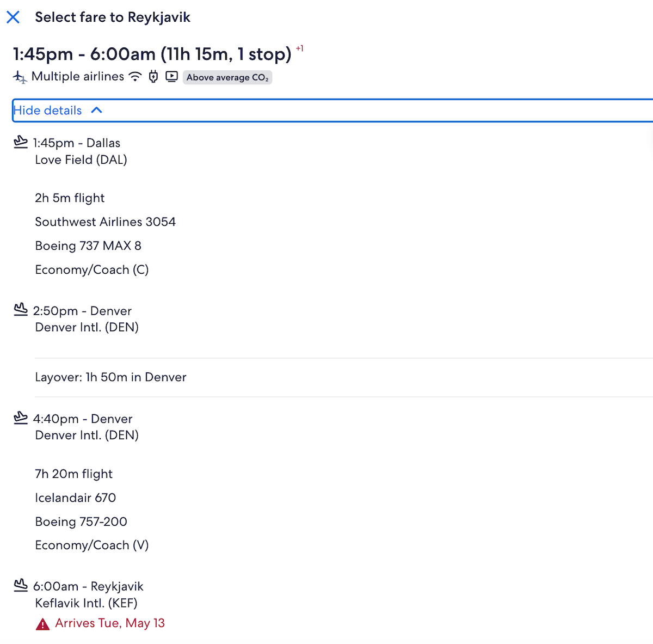Click Denver Intl. (DEN) under 4:40pm departure
This screenshot has width=653, height=644.
87,436
